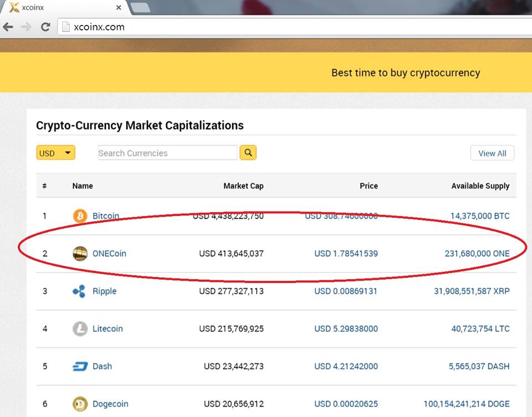Click Dogecoin price USD 0.00020625
Screen dimensions: 532x417
pyautogui.click(x=346, y=404)
